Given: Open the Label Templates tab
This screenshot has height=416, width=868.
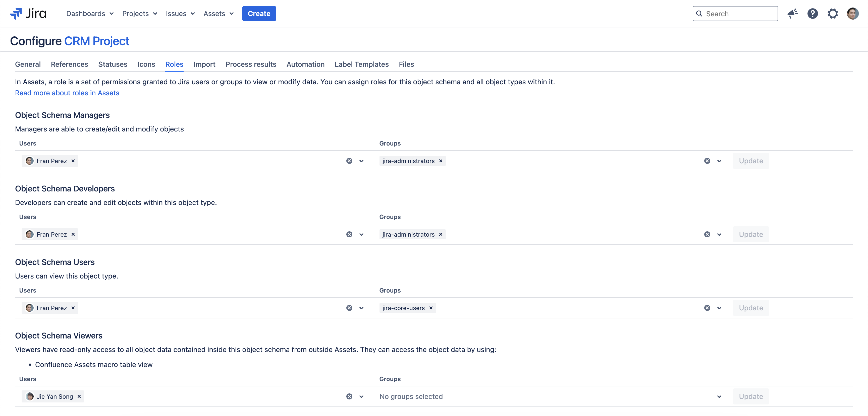Looking at the screenshot, I should pyautogui.click(x=362, y=64).
